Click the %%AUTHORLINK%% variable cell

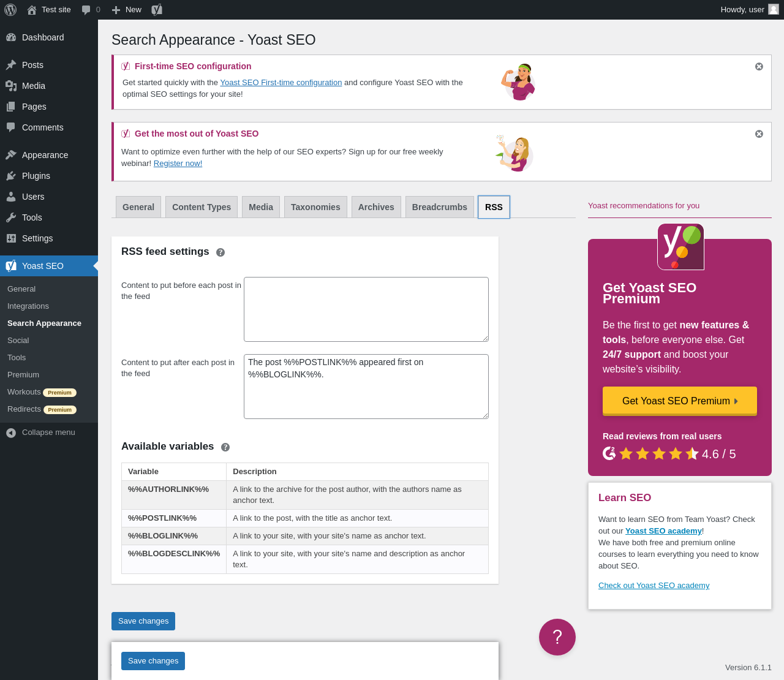point(174,495)
